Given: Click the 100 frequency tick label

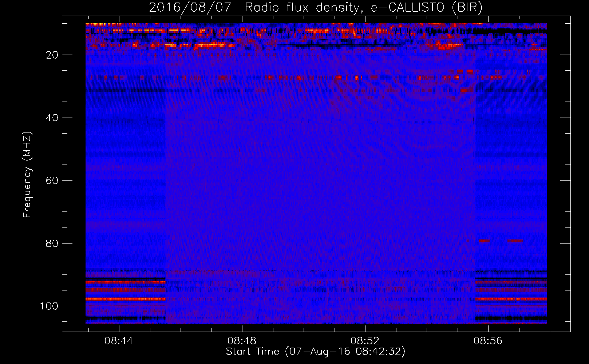Looking at the screenshot, I should pyautogui.click(x=49, y=306).
